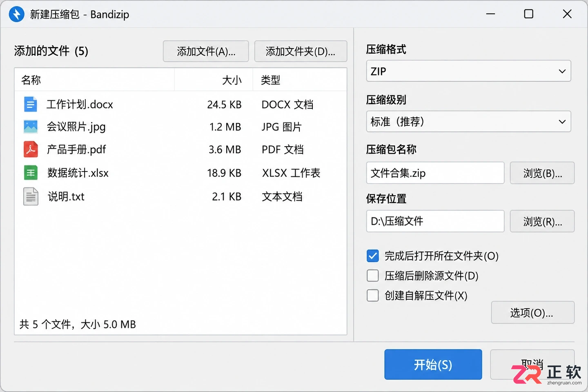Minimize the Bandizip window
The height and width of the screenshot is (392, 588).
[x=491, y=14]
